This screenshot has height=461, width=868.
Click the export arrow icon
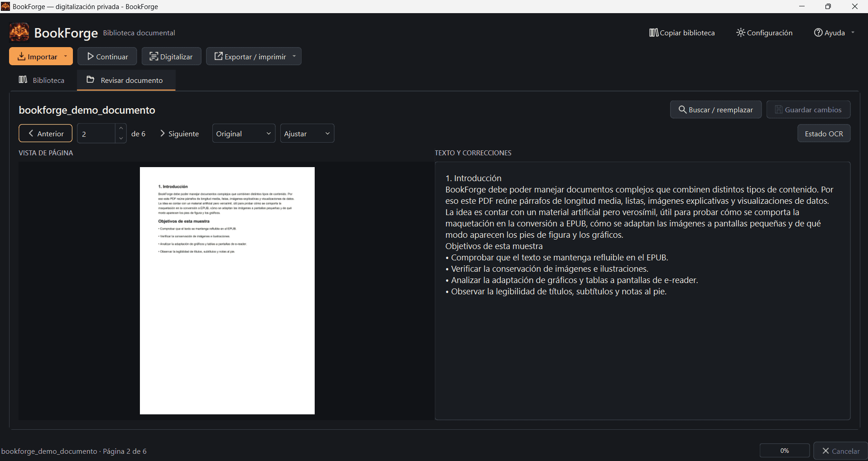[219, 56]
